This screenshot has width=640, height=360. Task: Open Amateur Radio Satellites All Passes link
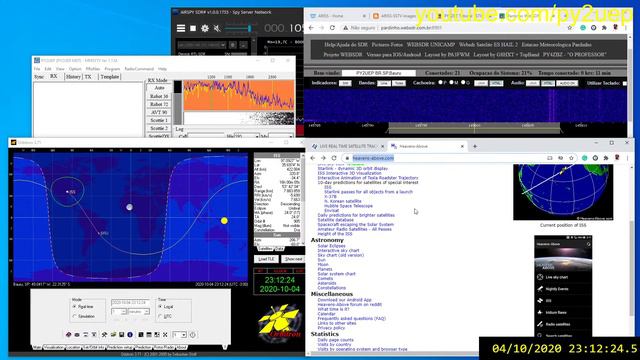coord(354,229)
